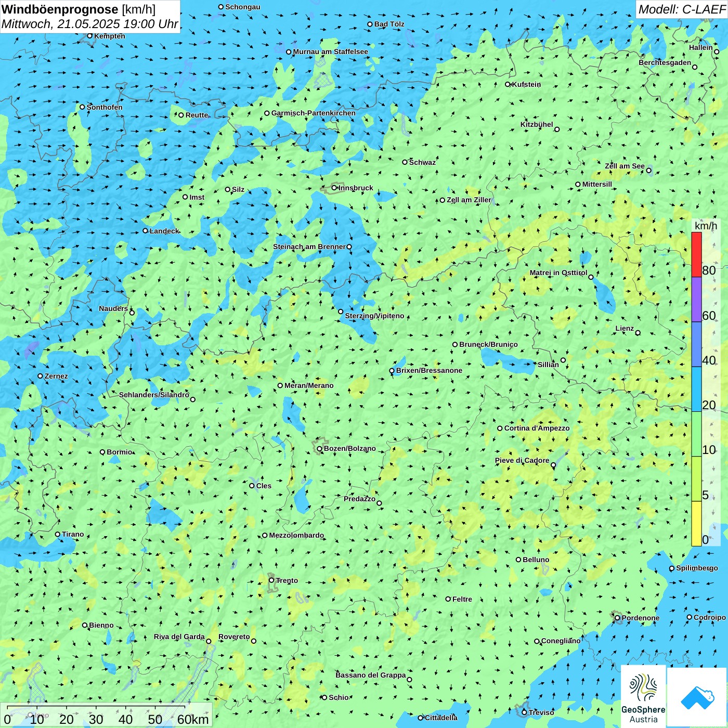Click the 'Bruneck/Brunico' label
Screen dimensions: 728x728
point(488,344)
